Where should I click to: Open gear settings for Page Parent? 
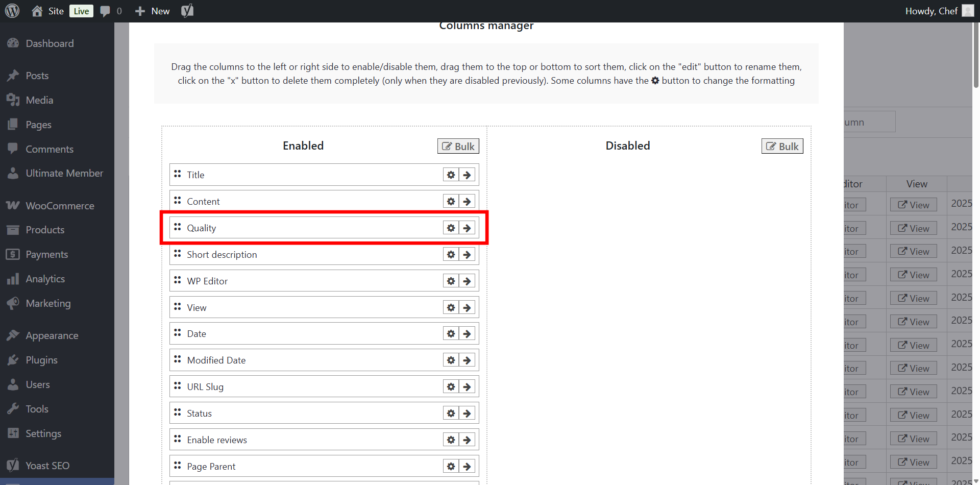(x=451, y=466)
